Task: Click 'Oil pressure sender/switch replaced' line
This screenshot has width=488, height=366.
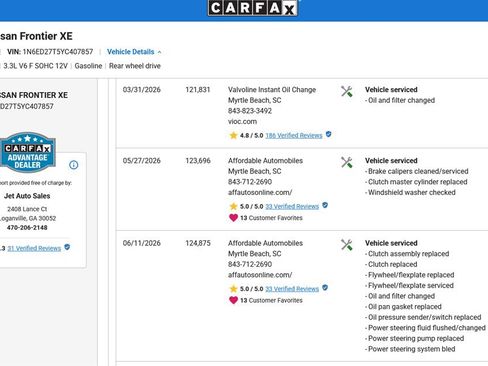Action: pos(423,317)
